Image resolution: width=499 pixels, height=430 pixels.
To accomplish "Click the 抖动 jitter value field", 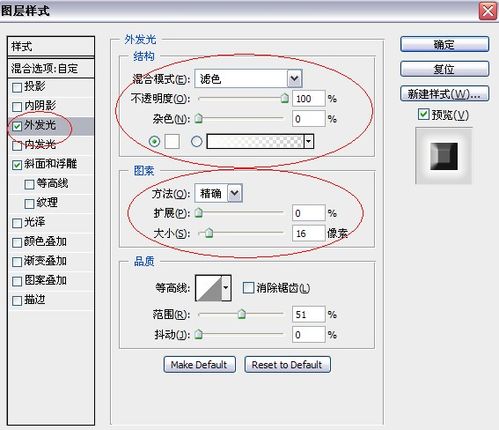I will coord(308,334).
